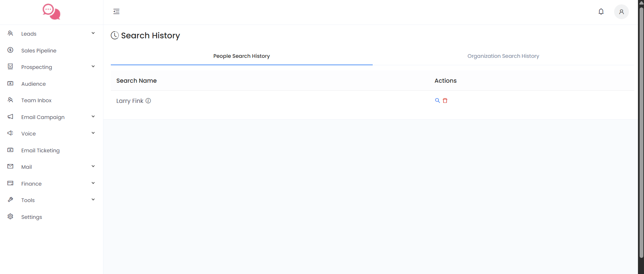Click the Sales Pipeline dollar icon
The height and width of the screenshot is (274, 644).
point(10,50)
